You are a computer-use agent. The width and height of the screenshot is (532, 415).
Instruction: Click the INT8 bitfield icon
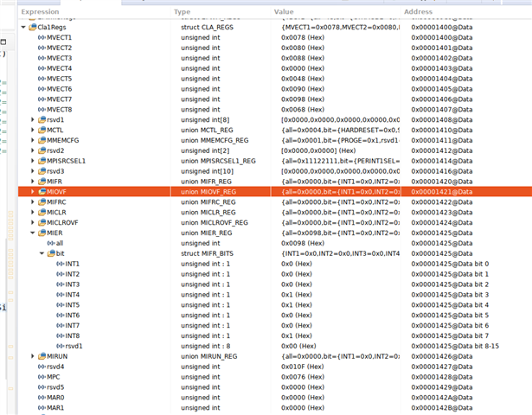pos(61,335)
